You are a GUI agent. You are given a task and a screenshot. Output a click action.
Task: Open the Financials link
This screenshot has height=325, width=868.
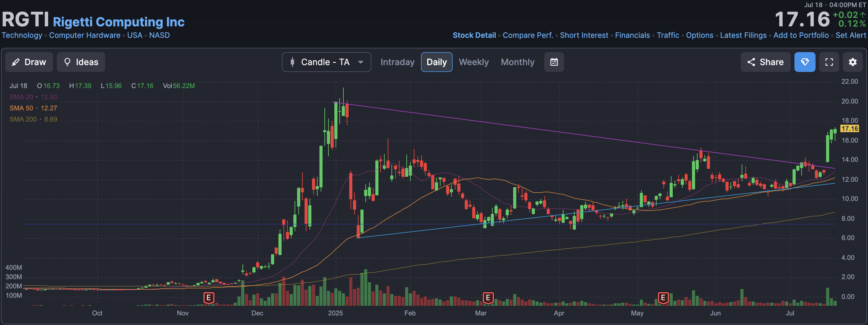632,35
